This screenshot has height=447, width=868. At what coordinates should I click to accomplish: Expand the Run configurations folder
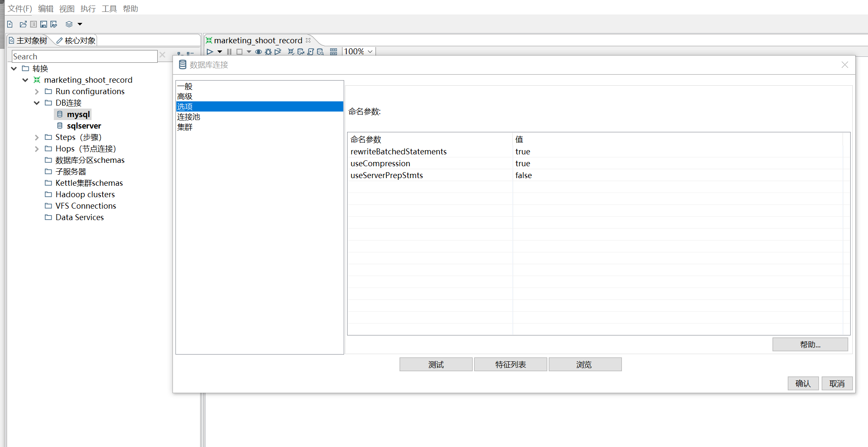tap(37, 92)
